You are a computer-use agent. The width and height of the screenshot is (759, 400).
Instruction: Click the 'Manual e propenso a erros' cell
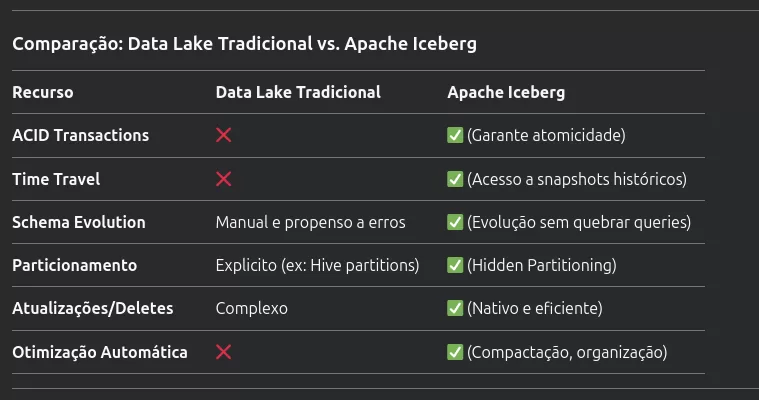tap(311, 222)
